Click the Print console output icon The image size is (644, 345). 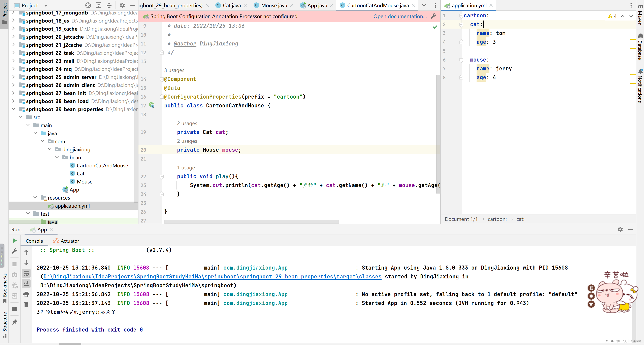pos(26,294)
